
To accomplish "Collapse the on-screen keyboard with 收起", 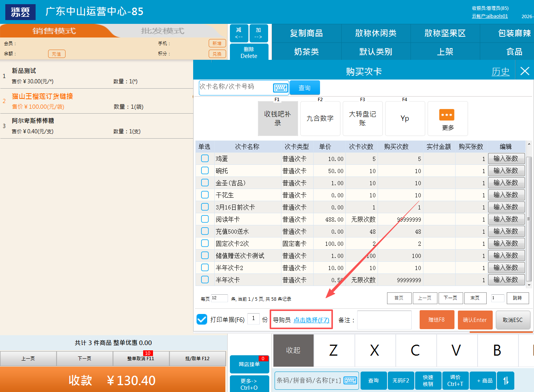I will click(293, 350).
